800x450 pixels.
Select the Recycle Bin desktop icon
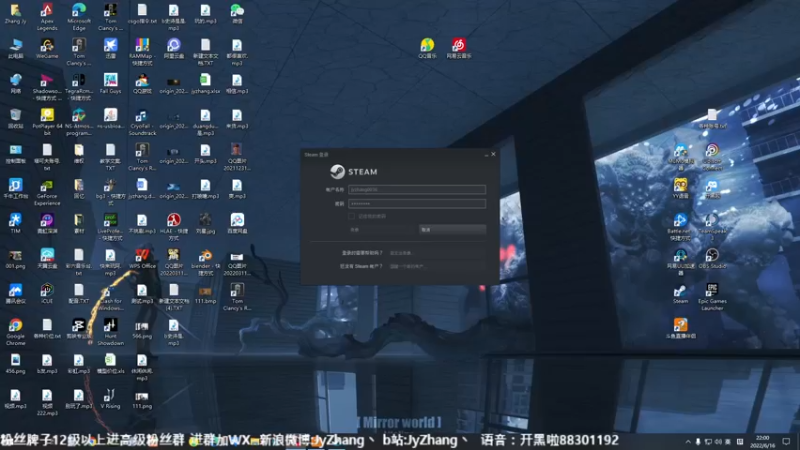point(15,118)
